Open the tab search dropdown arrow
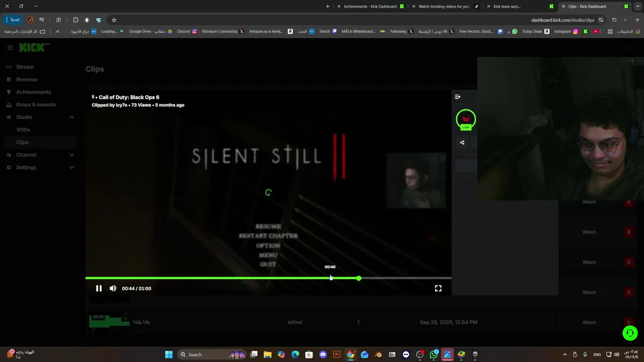This screenshot has width=644, height=362. click(638, 7)
